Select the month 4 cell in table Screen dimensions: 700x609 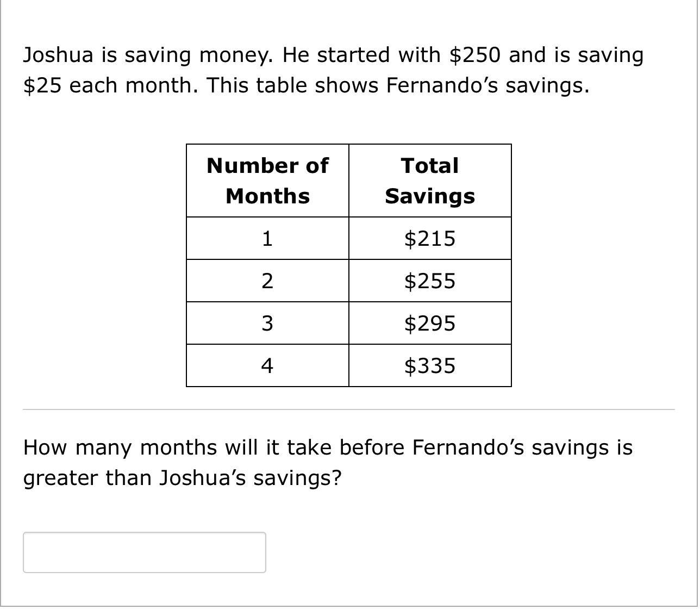267,366
